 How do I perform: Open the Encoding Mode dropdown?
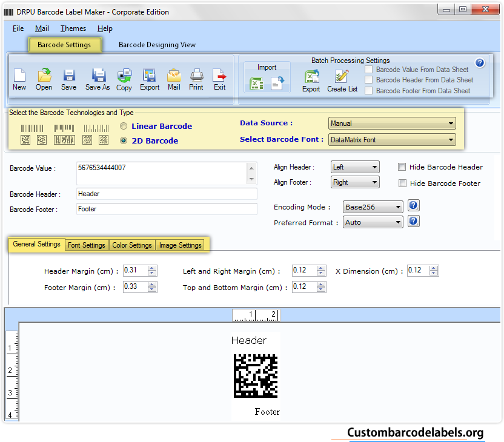373,207
